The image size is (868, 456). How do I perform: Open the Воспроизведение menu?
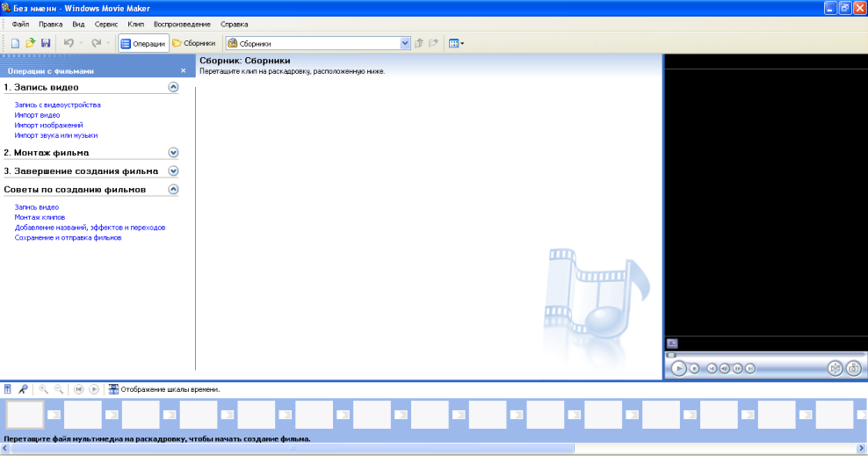click(x=182, y=25)
